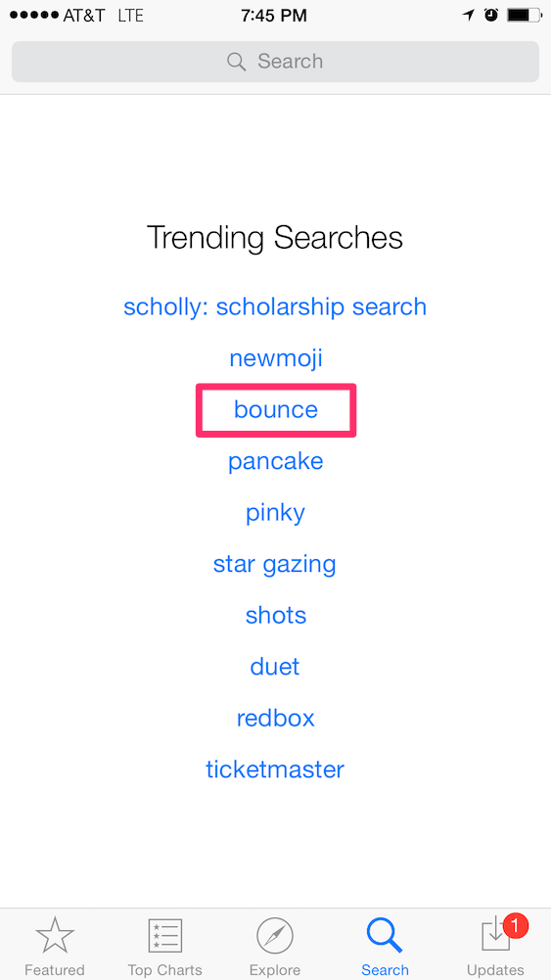Open the Updates download icon

point(495,937)
